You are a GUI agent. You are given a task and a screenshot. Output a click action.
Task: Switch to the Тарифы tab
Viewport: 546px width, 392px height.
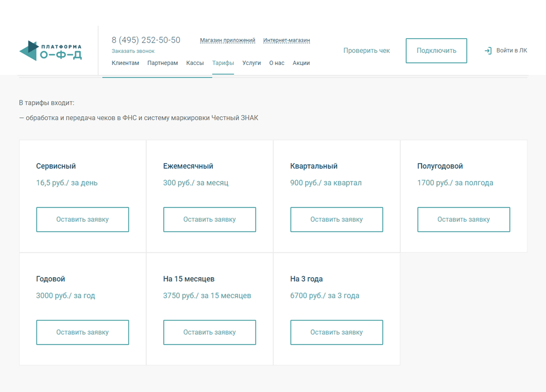click(223, 63)
